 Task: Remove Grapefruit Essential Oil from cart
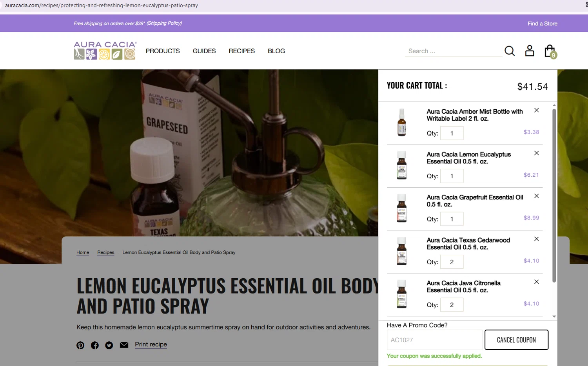tap(537, 196)
